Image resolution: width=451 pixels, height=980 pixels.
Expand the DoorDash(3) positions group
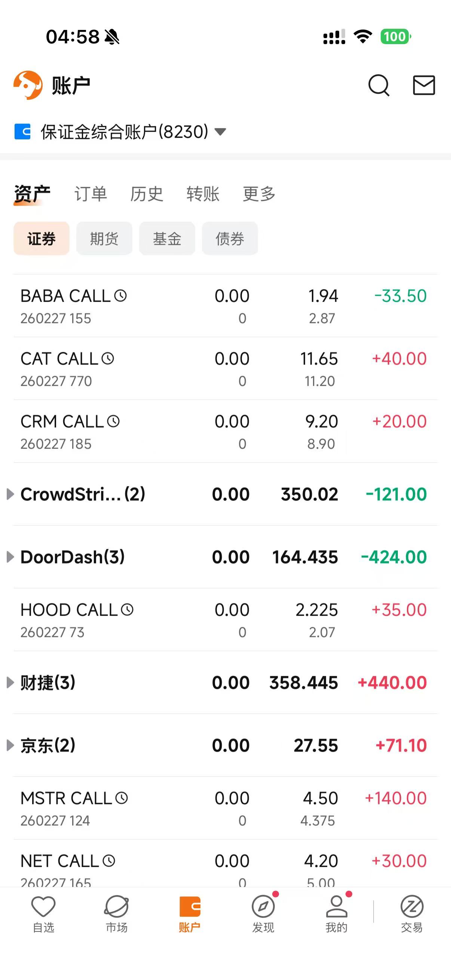click(10, 557)
